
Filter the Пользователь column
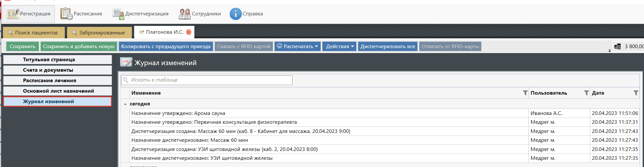pos(586,93)
